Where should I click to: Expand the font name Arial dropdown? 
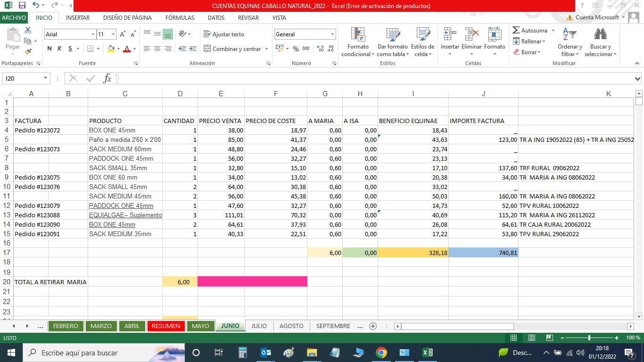click(x=93, y=34)
